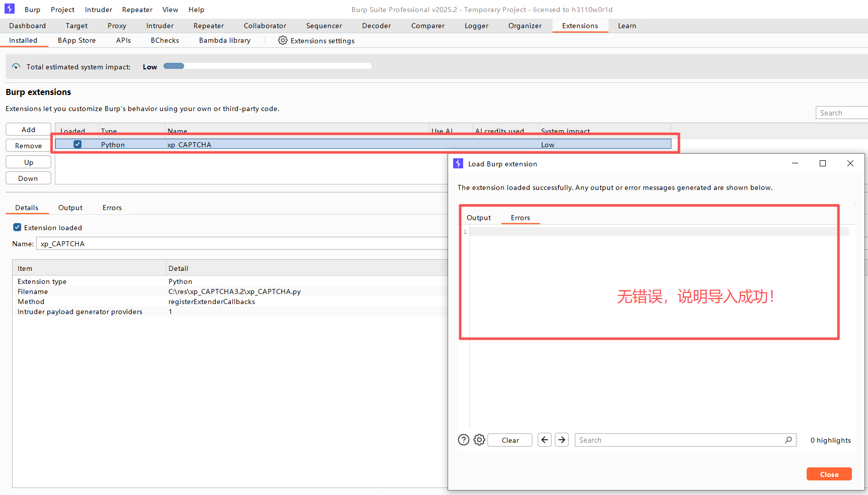Select the Installed sub-tab
This screenshot has height=495, width=868.
pos(23,40)
